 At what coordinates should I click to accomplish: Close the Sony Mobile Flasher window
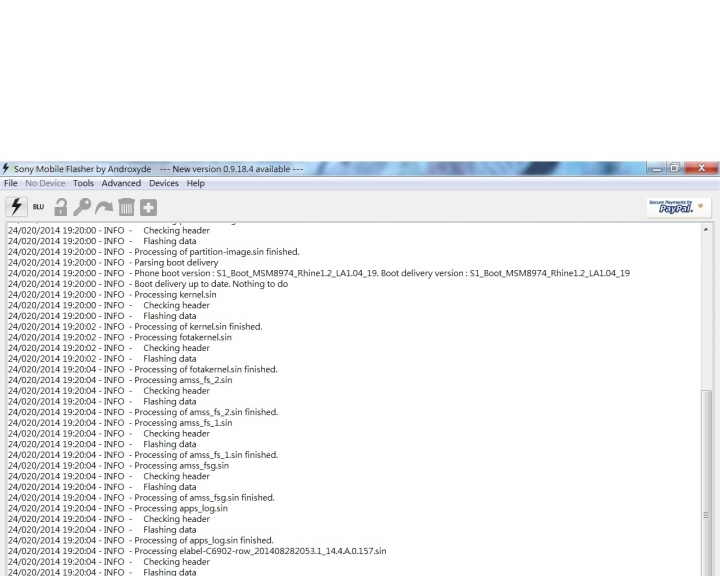[701, 168]
